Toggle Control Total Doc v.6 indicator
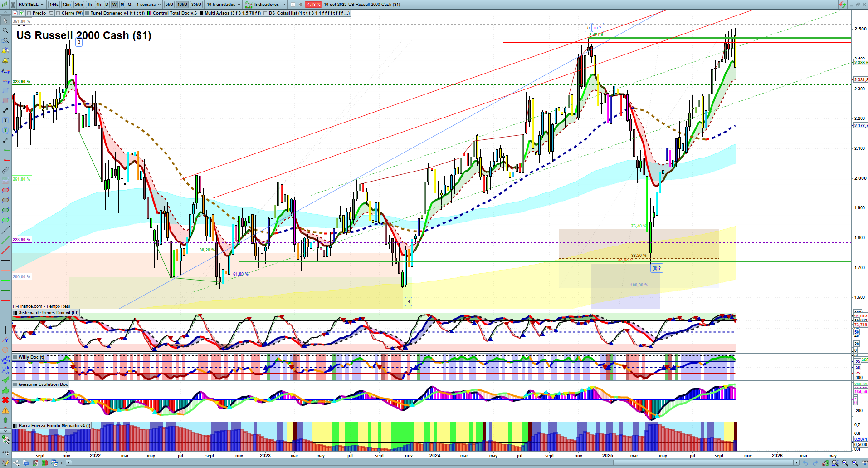868x468 pixels. (149, 13)
